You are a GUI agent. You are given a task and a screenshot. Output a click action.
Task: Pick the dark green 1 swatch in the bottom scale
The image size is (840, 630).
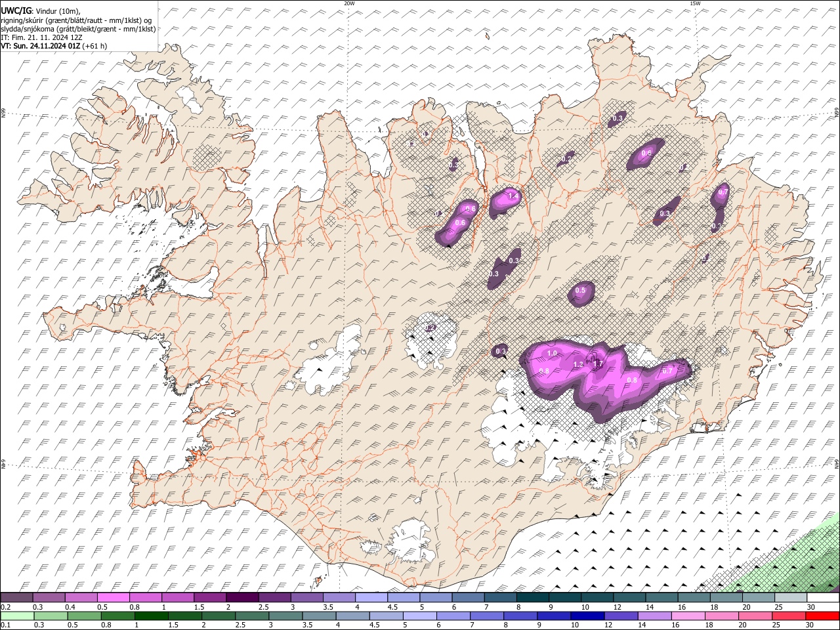coord(151,616)
